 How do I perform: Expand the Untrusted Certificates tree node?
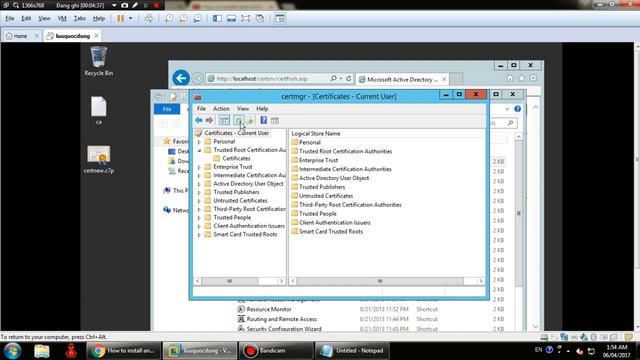coord(199,201)
